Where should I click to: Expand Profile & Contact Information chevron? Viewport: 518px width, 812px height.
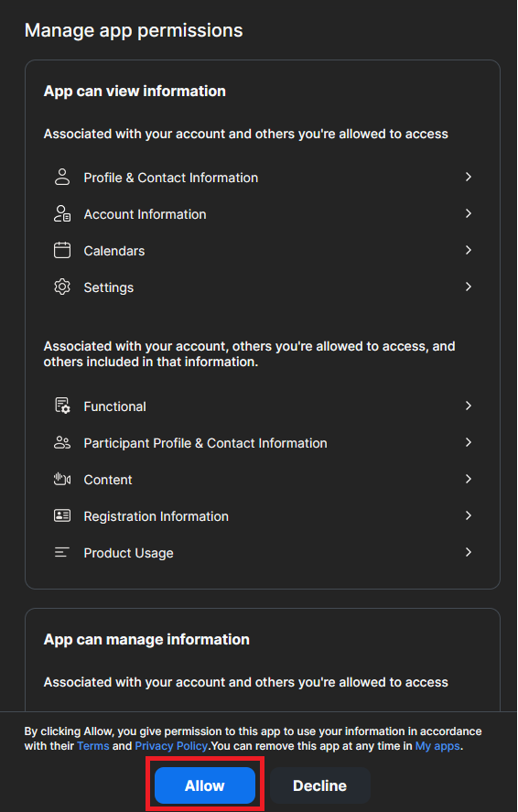[469, 177]
